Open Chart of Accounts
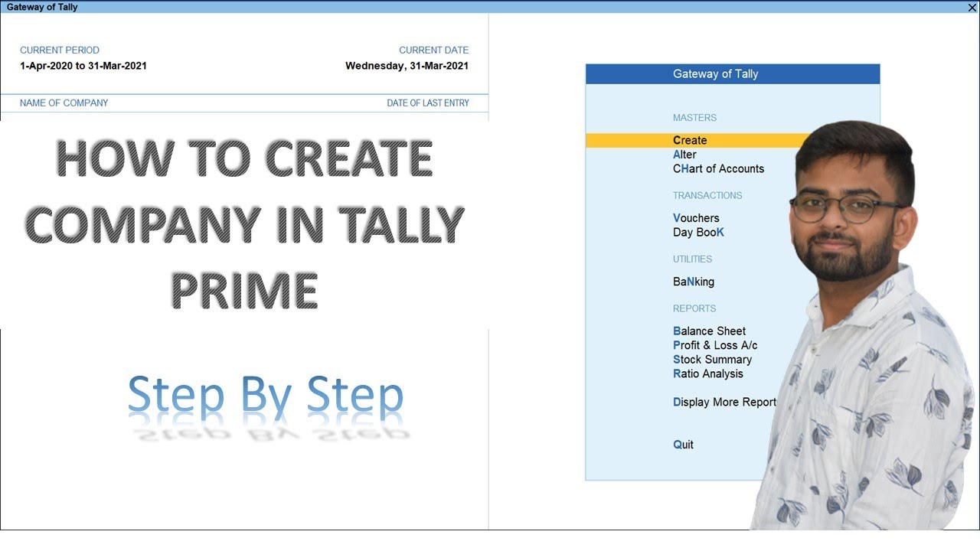The image size is (980, 551). pyautogui.click(x=718, y=168)
